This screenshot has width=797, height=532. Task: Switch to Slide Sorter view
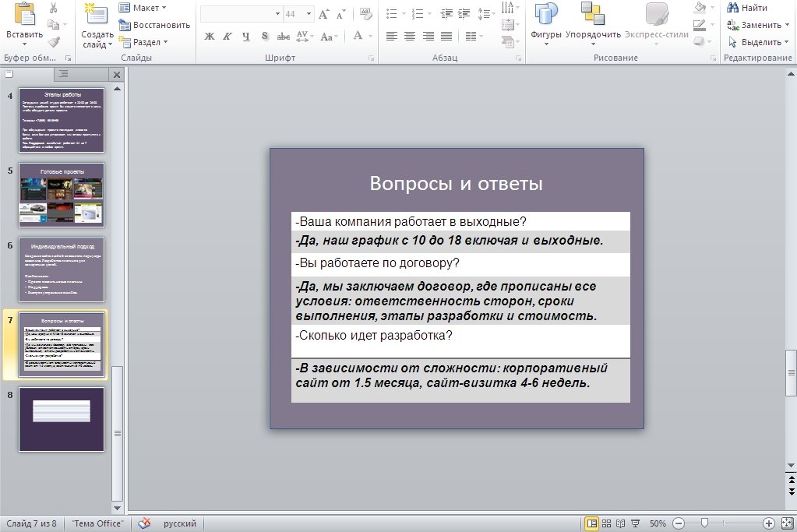click(x=606, y=523)
